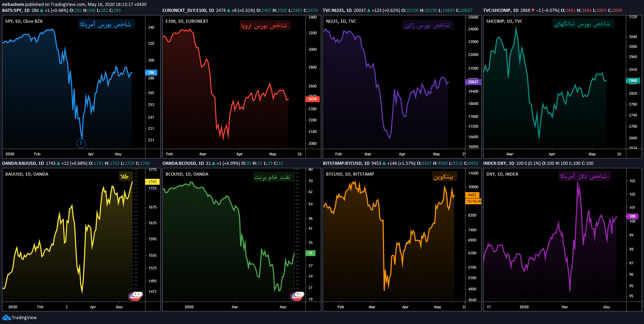The height and width of the screenshot is (324, 644).
Task: Click the 'mrhashem' author name at top
Action: click(x=13, y=5)
